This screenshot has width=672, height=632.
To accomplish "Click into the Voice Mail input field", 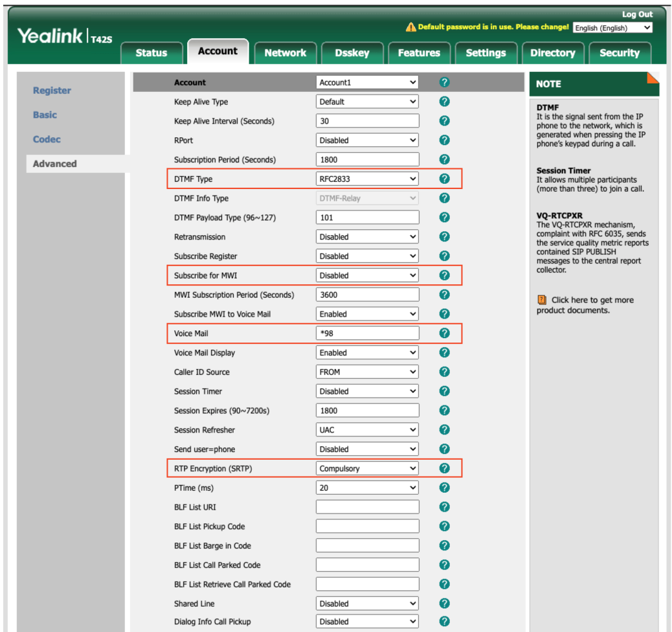I will click(367, 333).
